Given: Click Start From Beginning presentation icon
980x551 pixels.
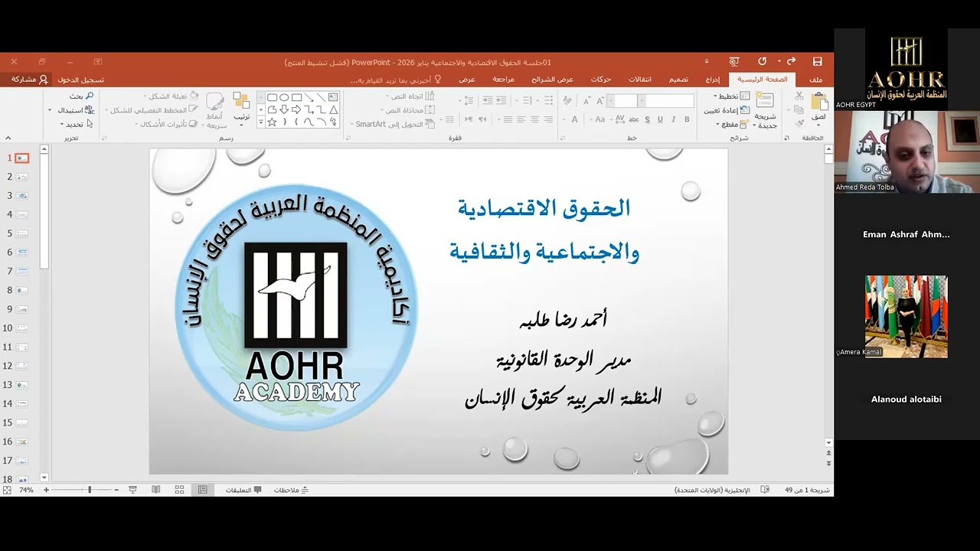Looking at the screenshot, I should pyautogui.click(x=734, y=61).
